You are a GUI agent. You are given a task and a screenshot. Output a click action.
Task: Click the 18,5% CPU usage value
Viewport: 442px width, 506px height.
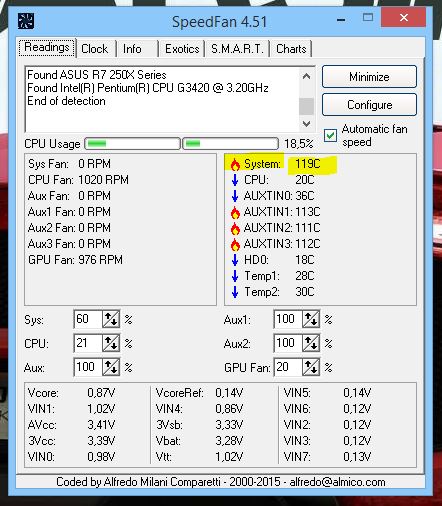point(299,144)
